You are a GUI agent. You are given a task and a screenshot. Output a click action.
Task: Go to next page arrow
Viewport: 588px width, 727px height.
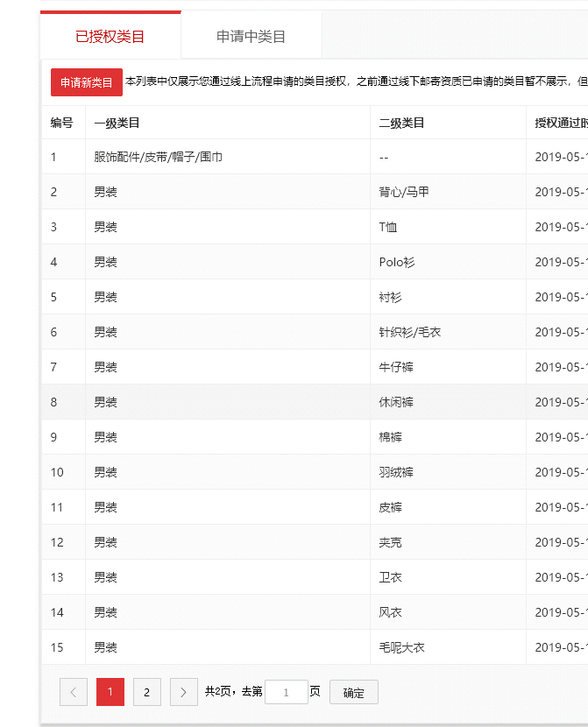tap(184, 692)
